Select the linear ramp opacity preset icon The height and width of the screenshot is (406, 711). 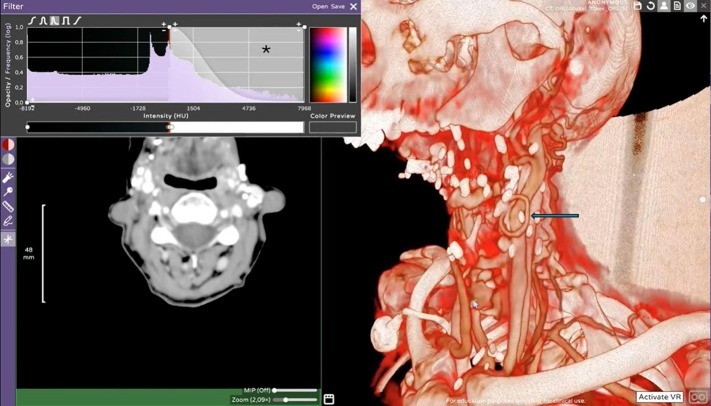click(x=78, y=21)
